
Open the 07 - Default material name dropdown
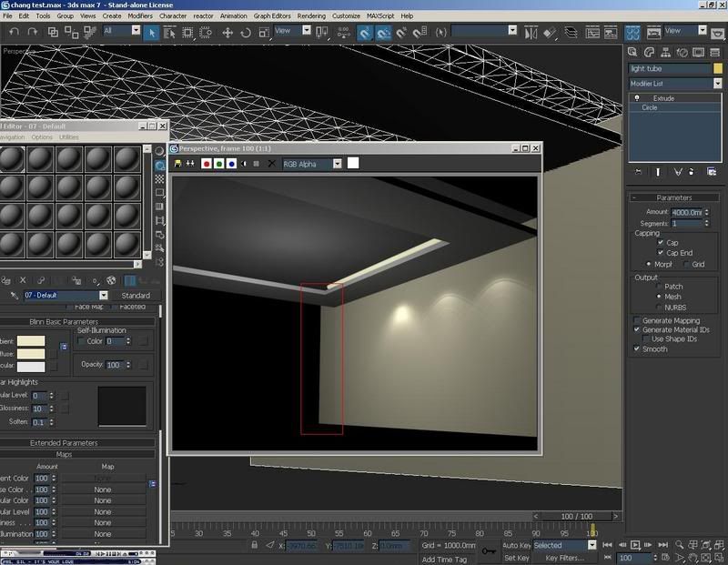(x=103, y=296)
